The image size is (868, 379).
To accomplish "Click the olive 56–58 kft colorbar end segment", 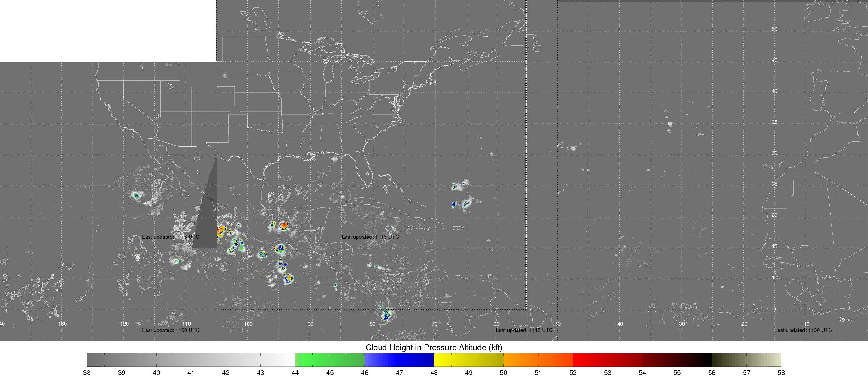I will (746, 360).
